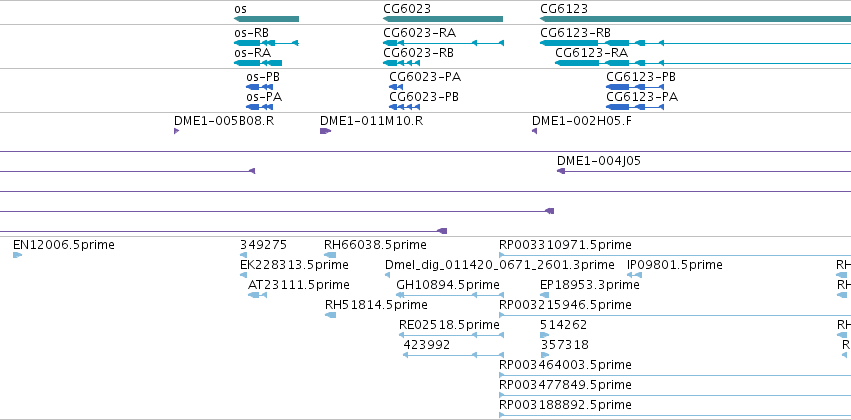Screen dimensions: 851x420
Task: Click the Dmel_dig_011420_0671_2601.3prime marker
Action: click(x=388, y=275)
